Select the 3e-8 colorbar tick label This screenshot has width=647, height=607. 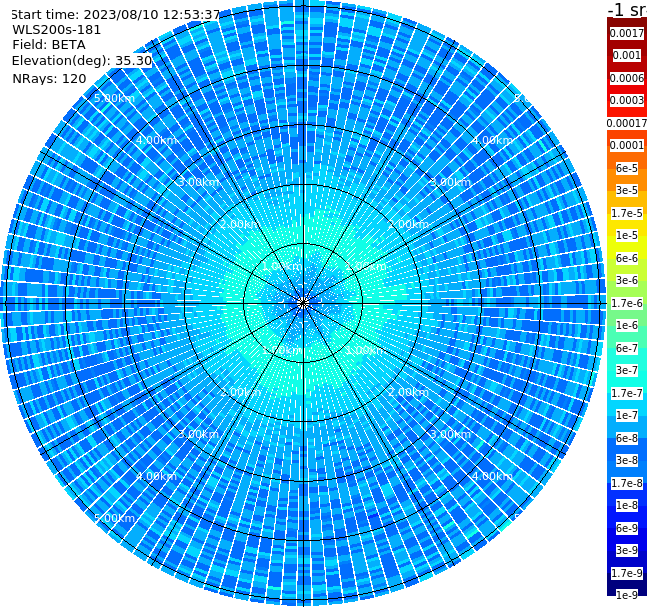pos(627,460)
